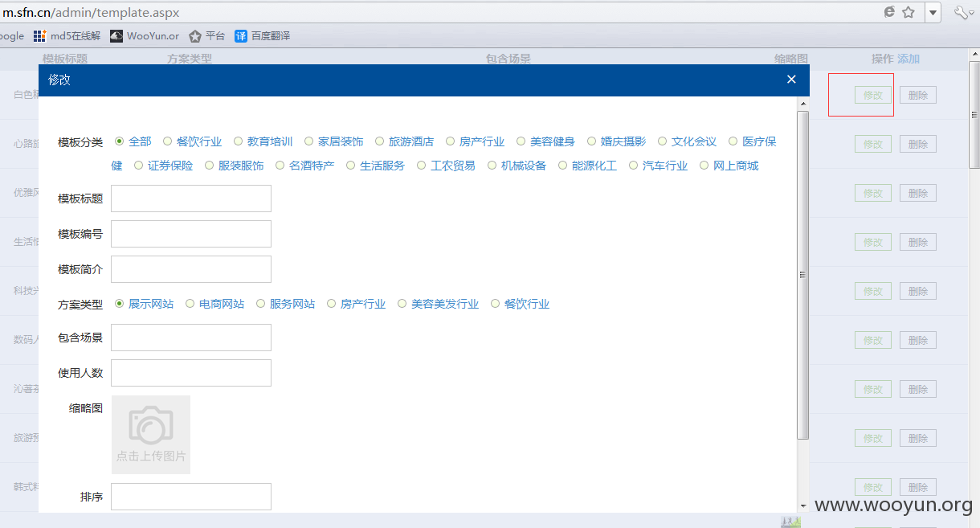Click 删除 button in the 生活 row
Viewport: 980px width, 528px height.
(918, 242)
